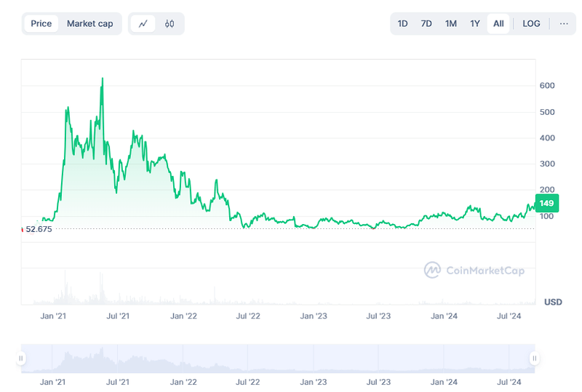The width and height of the screenshot is (582, 392).
Task: Set time range to 1Y
Action: click(x=475, y=23)
